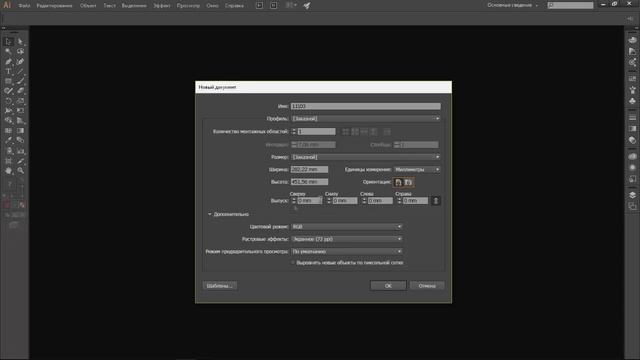Click the Illustrator Ai logo
The height and width of the screenshot is (360, 640).
(7, 5)
